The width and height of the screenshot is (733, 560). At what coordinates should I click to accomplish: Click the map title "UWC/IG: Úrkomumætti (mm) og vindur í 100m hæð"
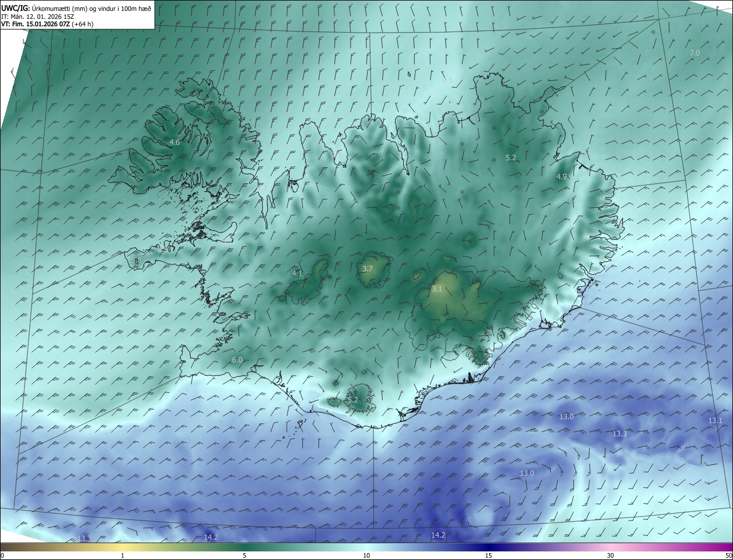(76, 9)
